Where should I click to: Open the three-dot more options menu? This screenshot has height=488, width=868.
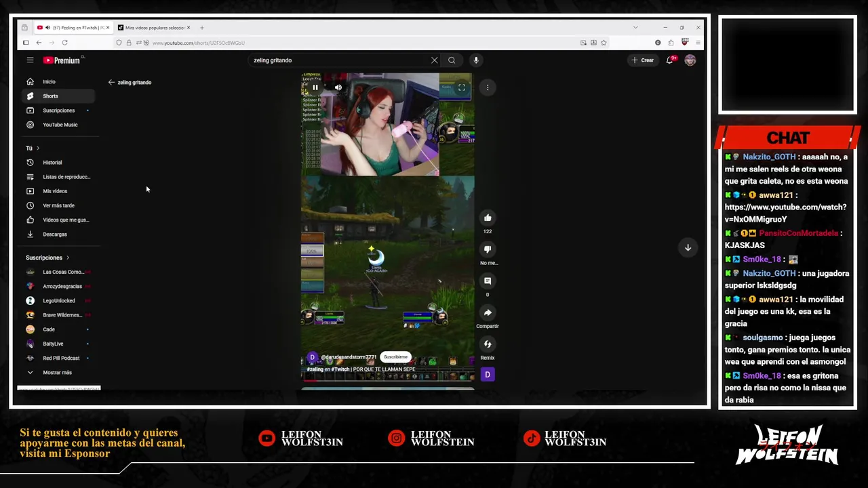tap(488, 87)
